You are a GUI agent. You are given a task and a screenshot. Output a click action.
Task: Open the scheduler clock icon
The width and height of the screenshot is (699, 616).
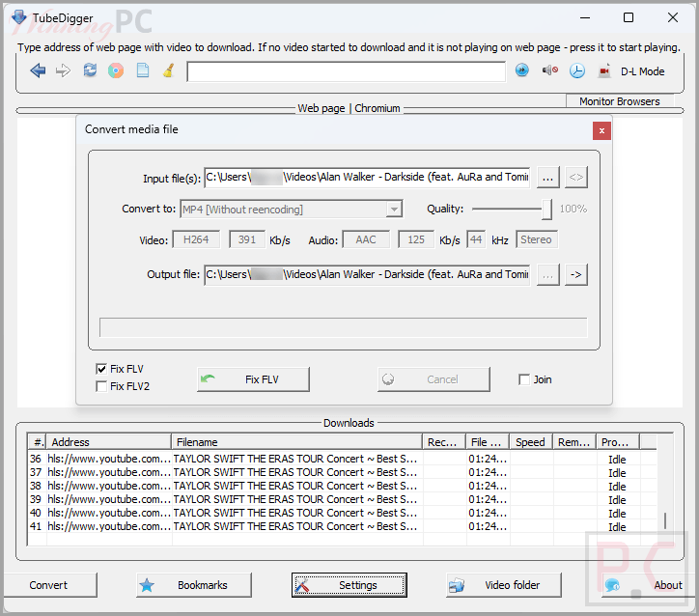point(577,70)
